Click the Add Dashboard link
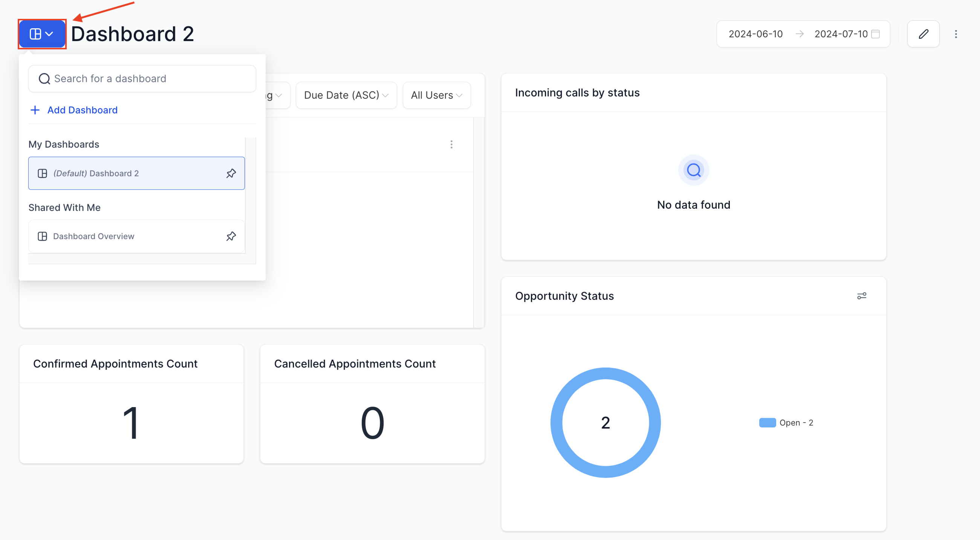The height and width of the screenshot is (540, 980). click(x=82, y=110)
